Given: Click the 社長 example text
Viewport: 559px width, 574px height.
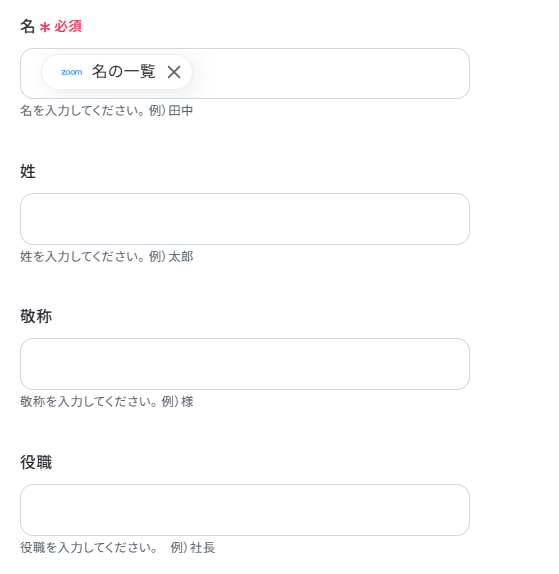Looking at the screenshot, I should tap(202, 547).
